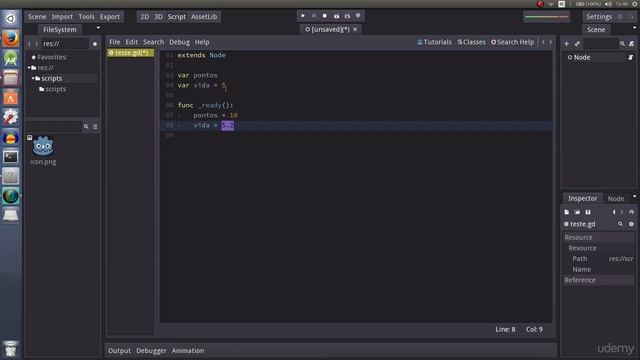The image size is (640, 360).
Task: Open the Import menu
Action: point(62,17)
